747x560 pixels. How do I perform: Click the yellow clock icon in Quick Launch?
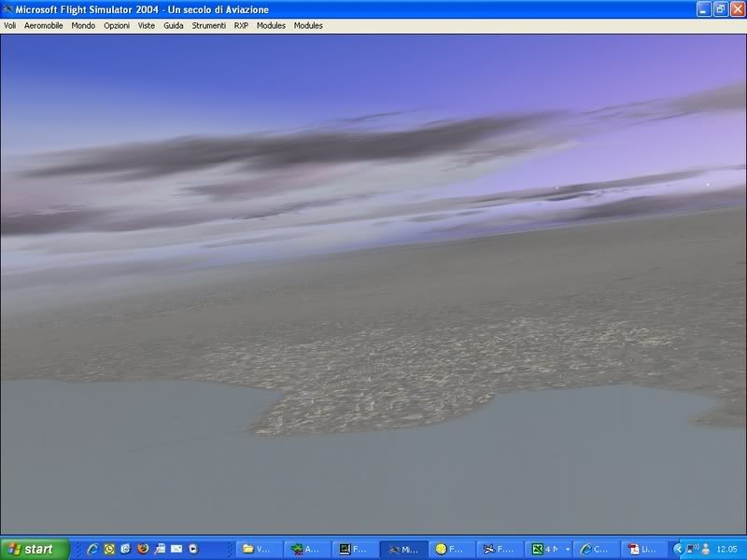[109, 549]
